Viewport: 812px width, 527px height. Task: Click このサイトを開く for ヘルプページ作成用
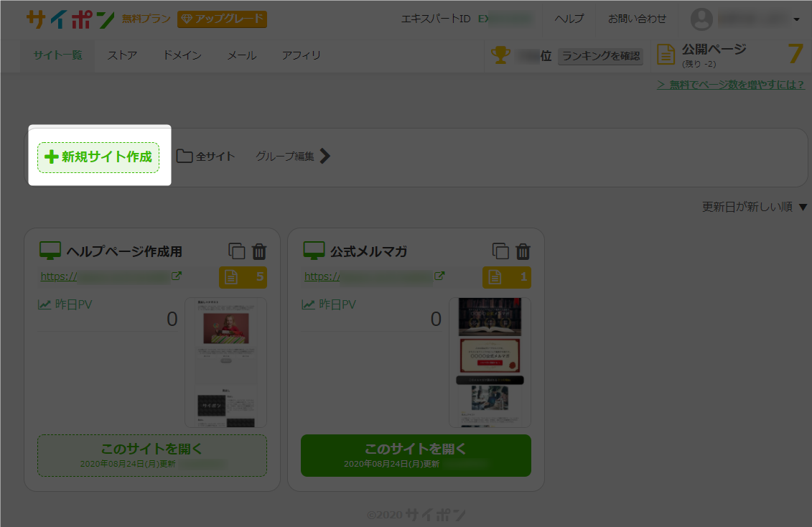tap(152, 455)
